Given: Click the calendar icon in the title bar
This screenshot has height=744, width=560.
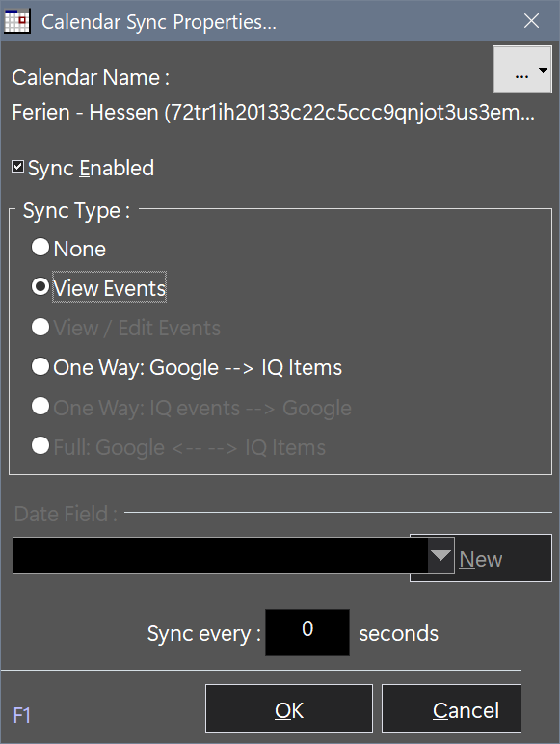Looking at the screenshot, I should click(x=17, y=21).
